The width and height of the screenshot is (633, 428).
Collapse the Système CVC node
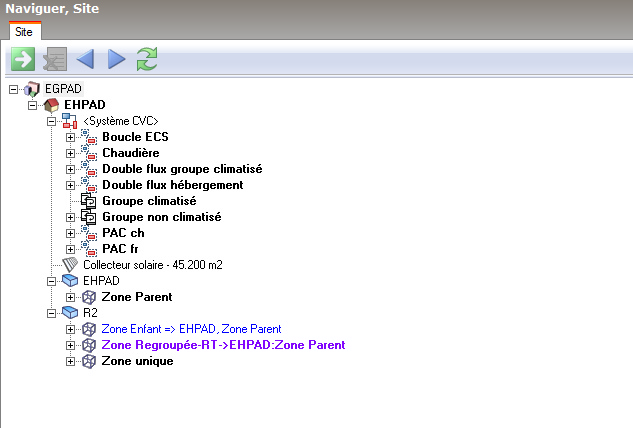(x=52, y=121)
